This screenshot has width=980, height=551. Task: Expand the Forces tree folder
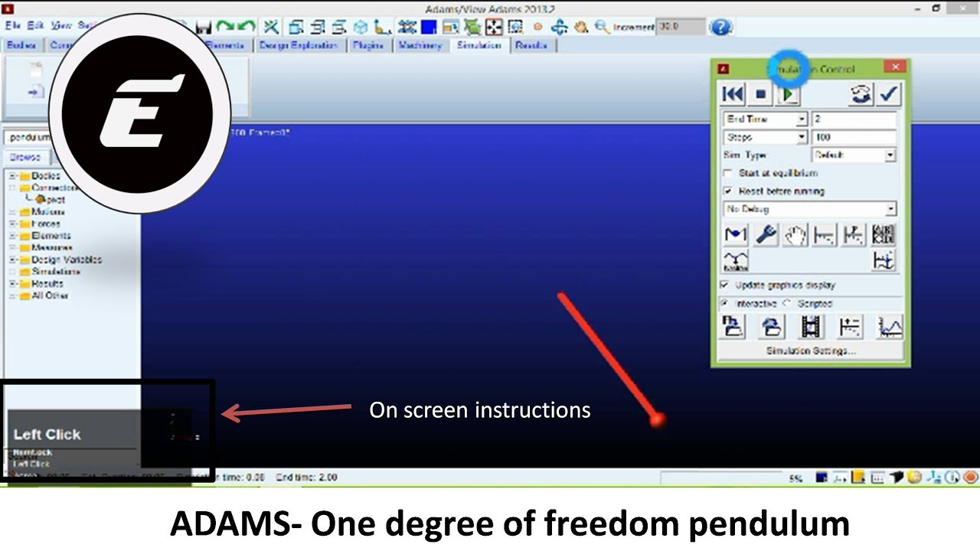13,224
